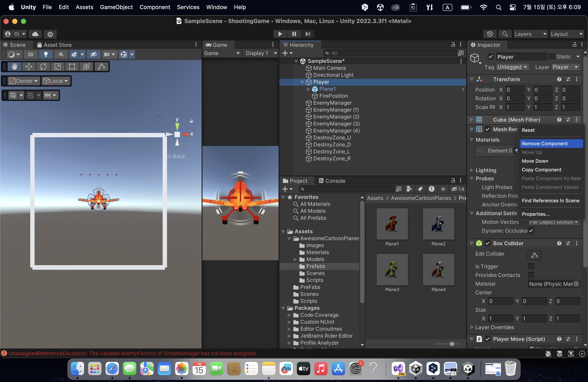Enable the Is Trigger checkbox
This screenshot has height=382, width=588.
[x=531, y=266]
